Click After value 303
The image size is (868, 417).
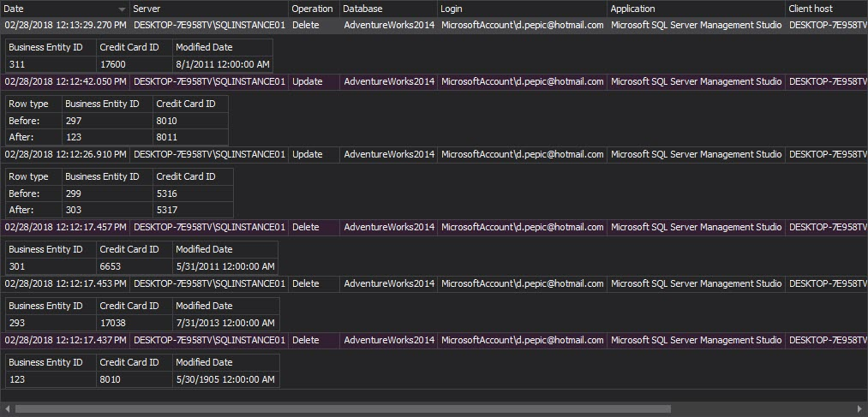click(73, 210)
